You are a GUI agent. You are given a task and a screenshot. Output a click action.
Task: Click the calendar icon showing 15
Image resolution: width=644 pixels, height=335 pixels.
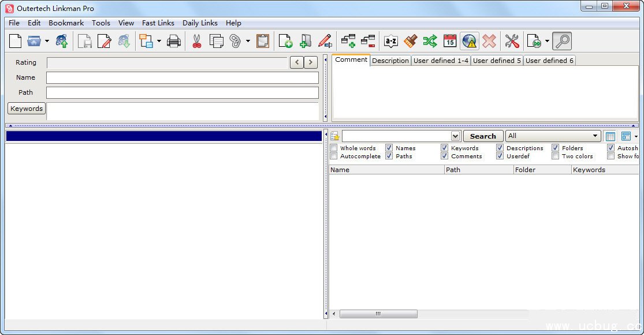point(450,41)
